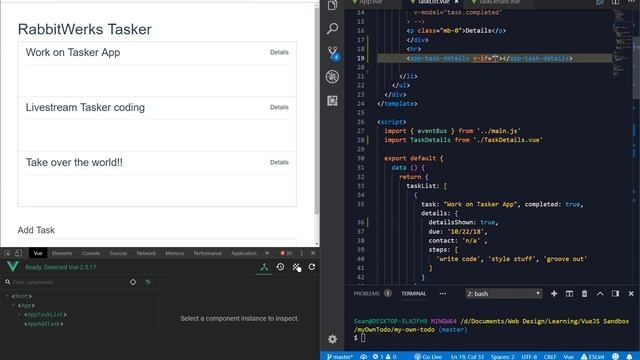Open Vue devtools Events icon
The width and height of the screenshot is (640, 360).
click(296, 267)
